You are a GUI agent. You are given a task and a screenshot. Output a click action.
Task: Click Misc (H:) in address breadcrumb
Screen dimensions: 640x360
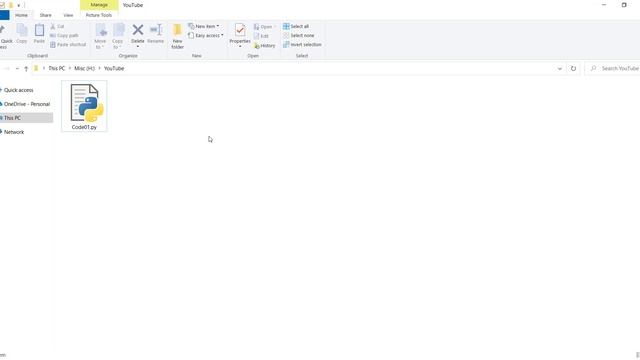click(84, 69)
